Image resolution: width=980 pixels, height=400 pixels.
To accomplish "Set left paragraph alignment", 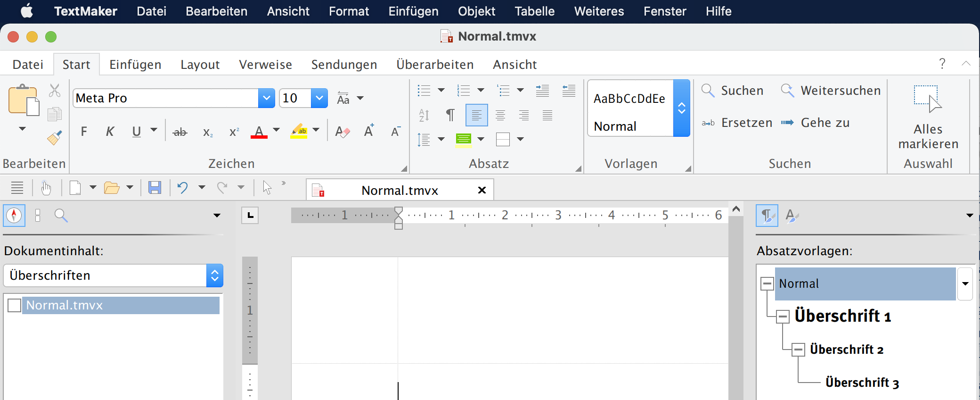I will (x=476, y=115).
